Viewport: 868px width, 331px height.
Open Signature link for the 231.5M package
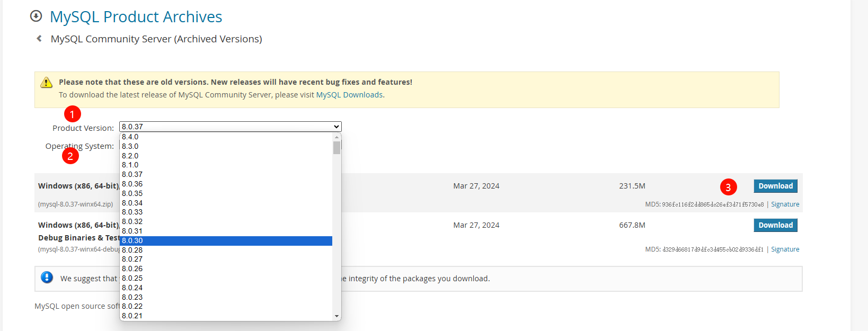(785, 204)
